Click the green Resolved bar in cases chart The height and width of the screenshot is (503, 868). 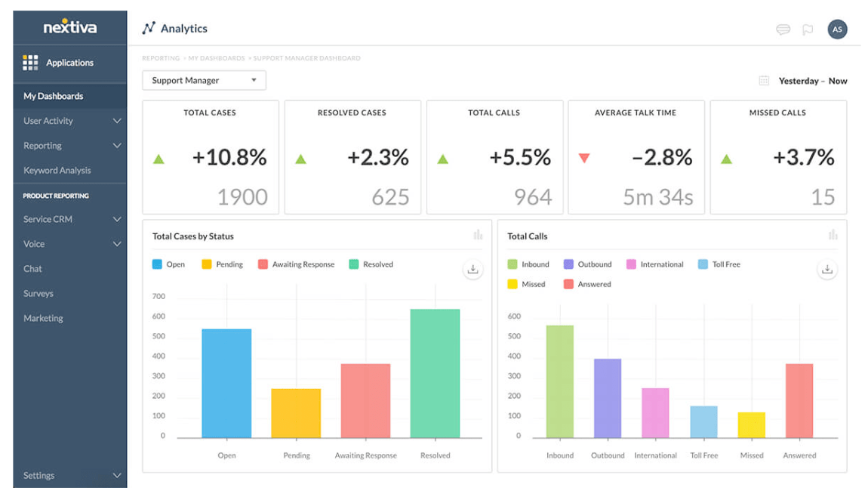click(x=435, y=374)
